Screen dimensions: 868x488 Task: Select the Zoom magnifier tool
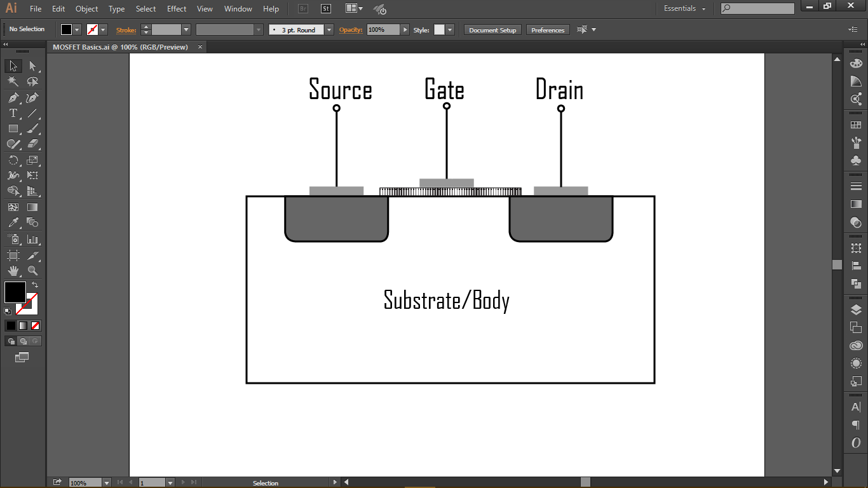(32, 271)
